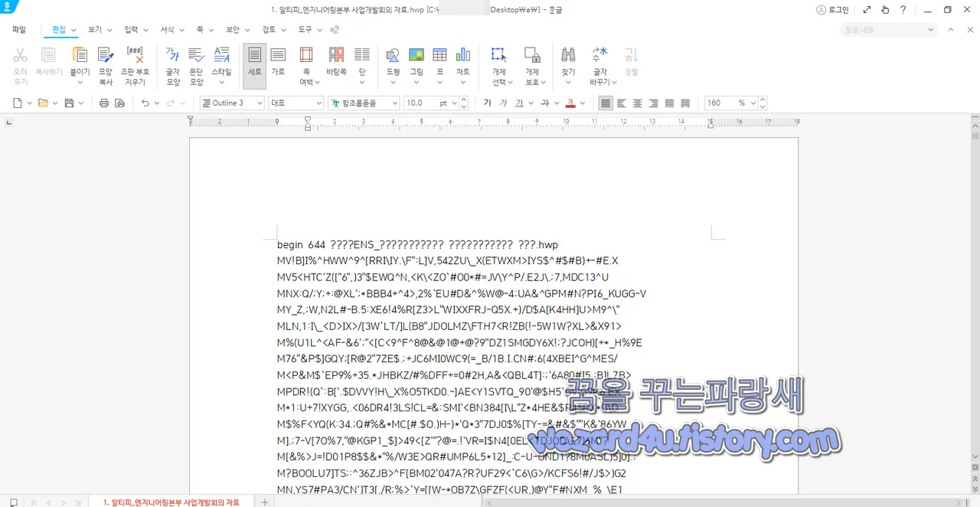Click the print preview icon

(x=119, y=103)
